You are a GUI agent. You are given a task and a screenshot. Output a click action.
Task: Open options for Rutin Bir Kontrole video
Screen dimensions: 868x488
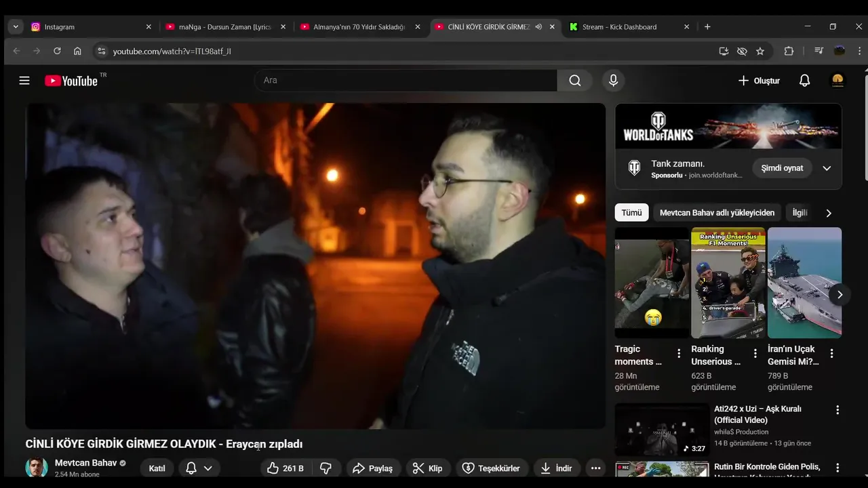click(837, 468)
